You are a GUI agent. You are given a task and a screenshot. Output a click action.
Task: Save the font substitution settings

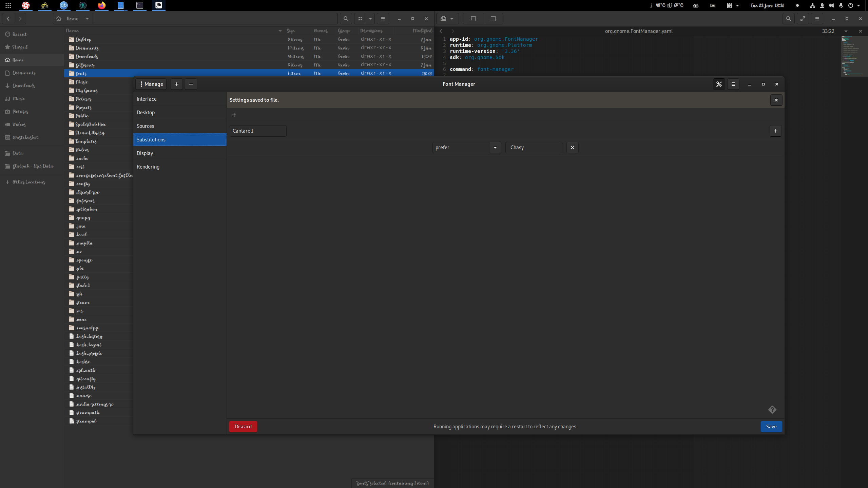click(x=771, y=426)
